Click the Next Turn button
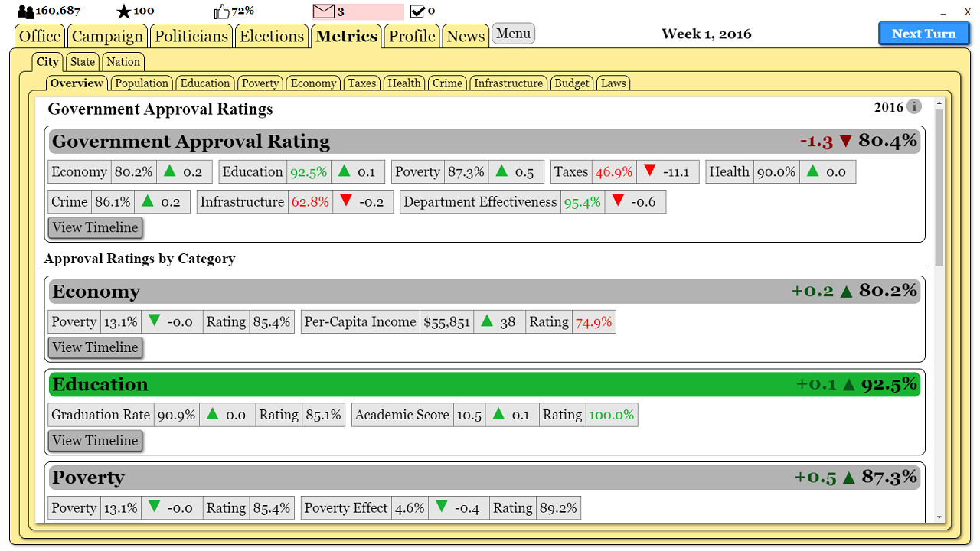 point(923,33)
